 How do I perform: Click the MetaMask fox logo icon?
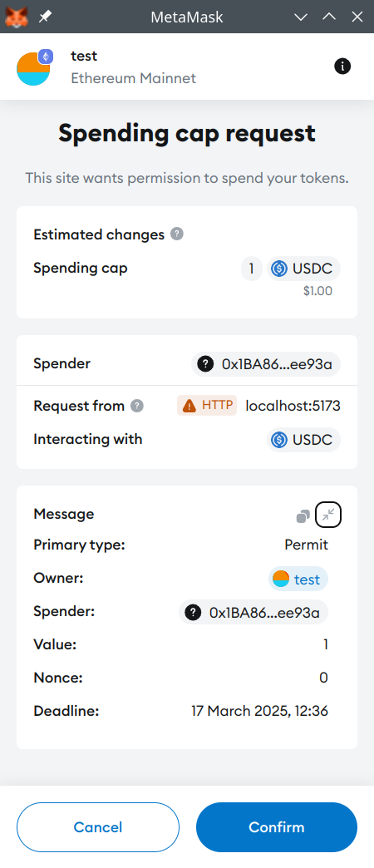coord(17,17)
